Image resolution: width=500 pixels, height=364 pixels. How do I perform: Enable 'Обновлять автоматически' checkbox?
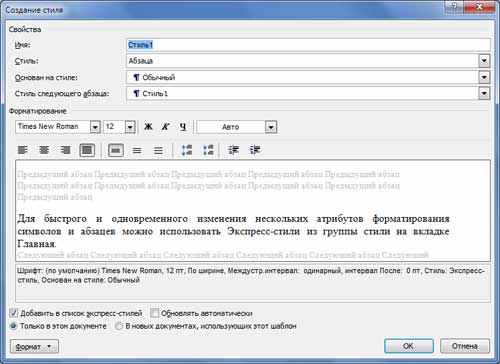coord(154,313)
